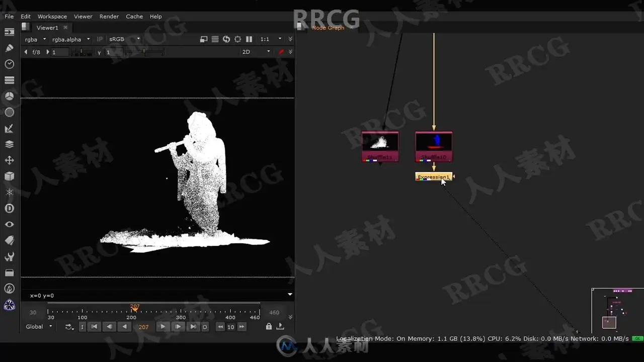644x362 pixels.
Task: Play the sequence forward
Action: point(162,327)
